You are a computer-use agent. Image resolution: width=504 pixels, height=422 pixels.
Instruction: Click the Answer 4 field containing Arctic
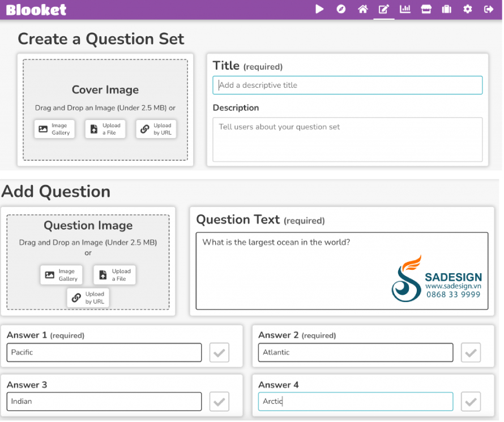point(356,402)
